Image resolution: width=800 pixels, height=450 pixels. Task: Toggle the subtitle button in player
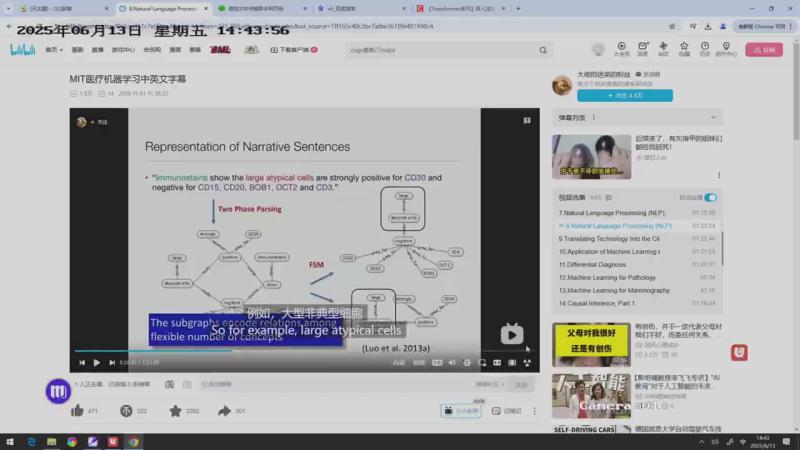(x=437, y=363)
